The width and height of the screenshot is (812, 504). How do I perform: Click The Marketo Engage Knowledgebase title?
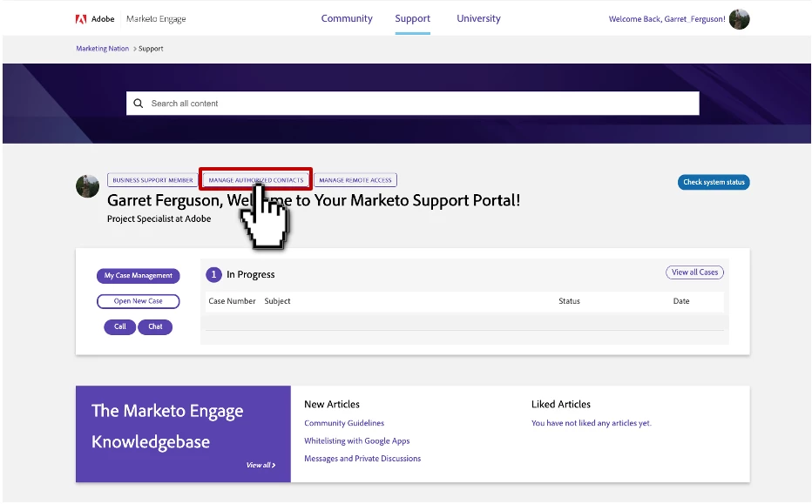point(167,427)
